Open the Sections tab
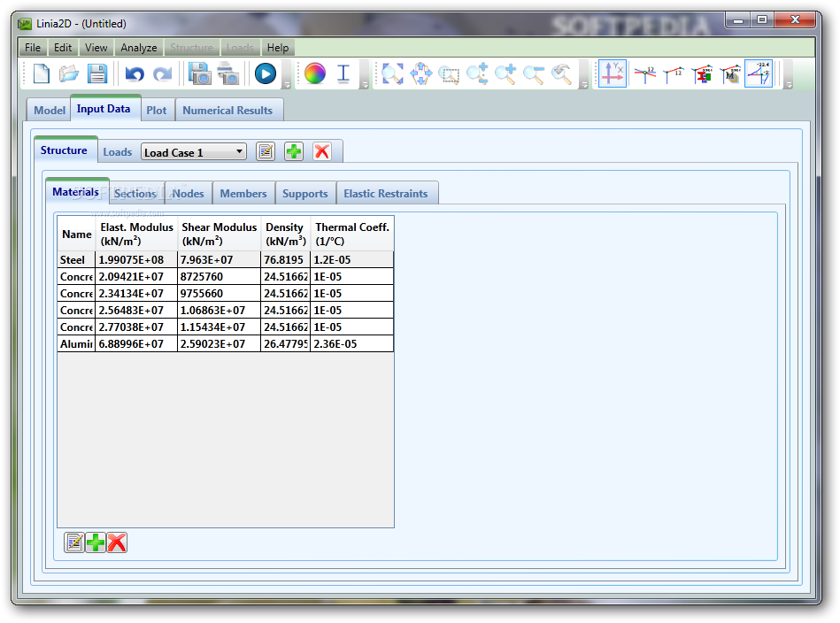This screenshot has height=623, width=840. coord(135,194)
